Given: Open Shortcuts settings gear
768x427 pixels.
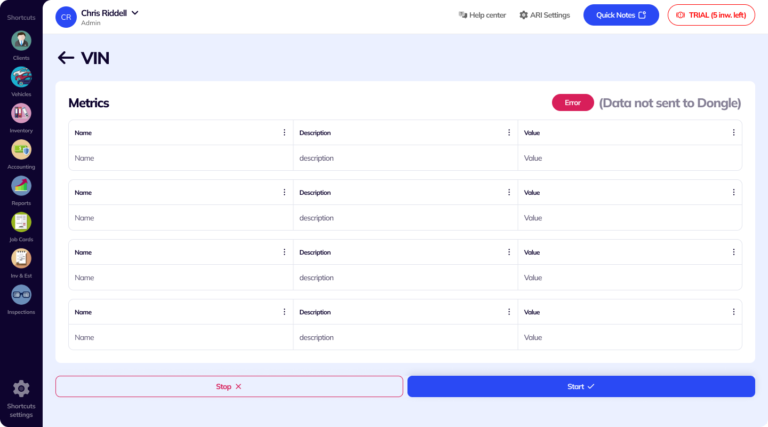Looking at the screenshot, I should [21, 389].
